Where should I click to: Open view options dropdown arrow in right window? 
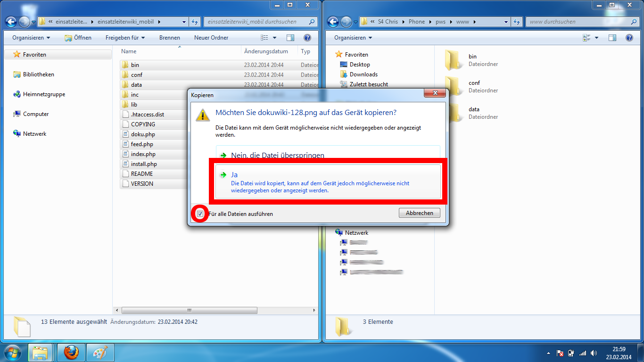596,38
